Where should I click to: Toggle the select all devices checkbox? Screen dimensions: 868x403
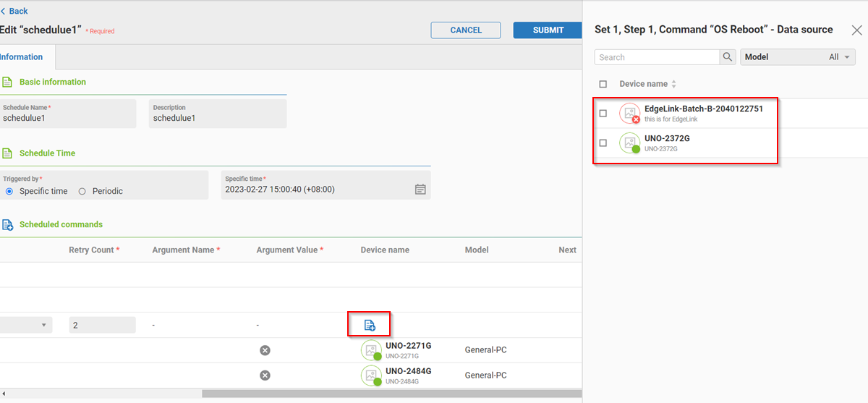tap(603, 84)
